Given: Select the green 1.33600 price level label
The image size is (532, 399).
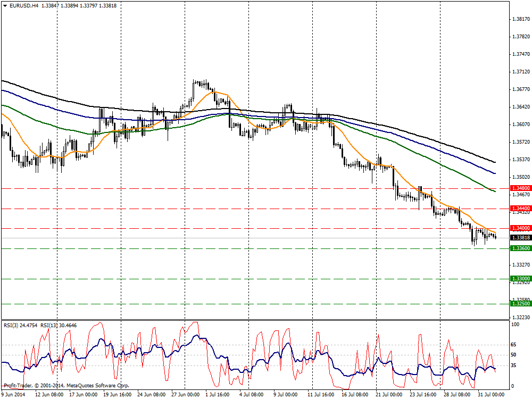Looking at the screenshot, I should (x=519, y=248).
